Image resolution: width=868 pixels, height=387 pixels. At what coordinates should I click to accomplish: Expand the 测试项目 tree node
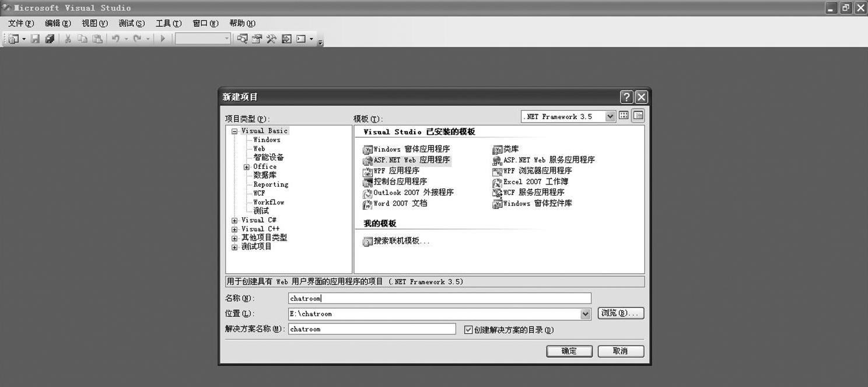235,247
